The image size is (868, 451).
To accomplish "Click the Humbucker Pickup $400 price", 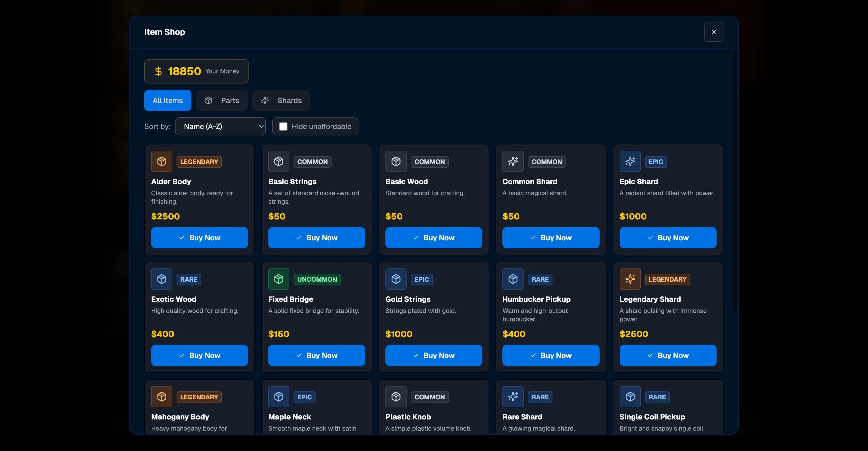I will pos(514,334).
